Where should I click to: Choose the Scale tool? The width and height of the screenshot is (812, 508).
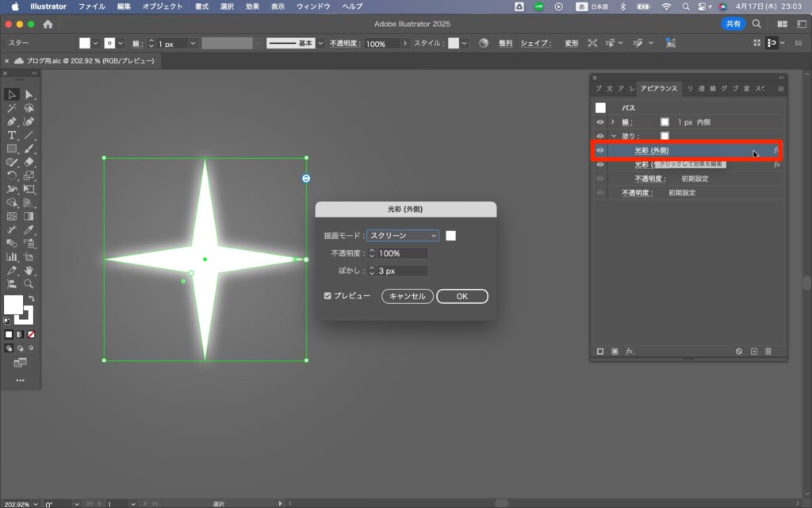click(29, 175)
